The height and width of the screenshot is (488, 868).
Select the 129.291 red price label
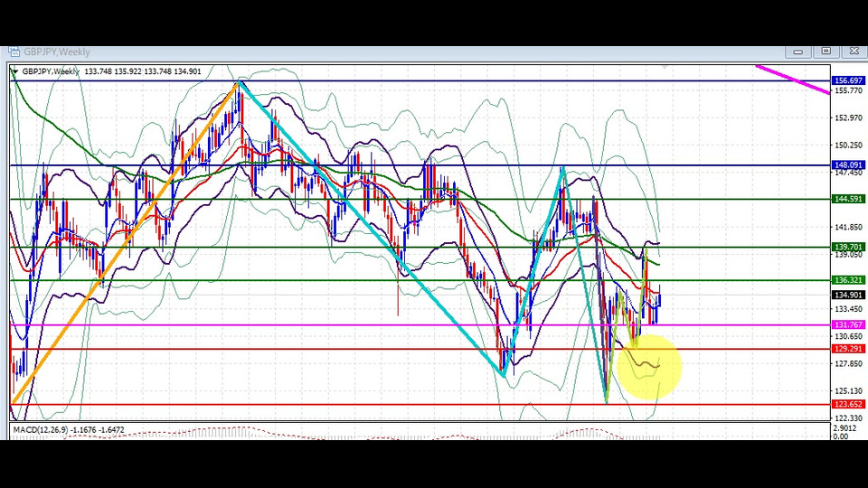point(848,349)
